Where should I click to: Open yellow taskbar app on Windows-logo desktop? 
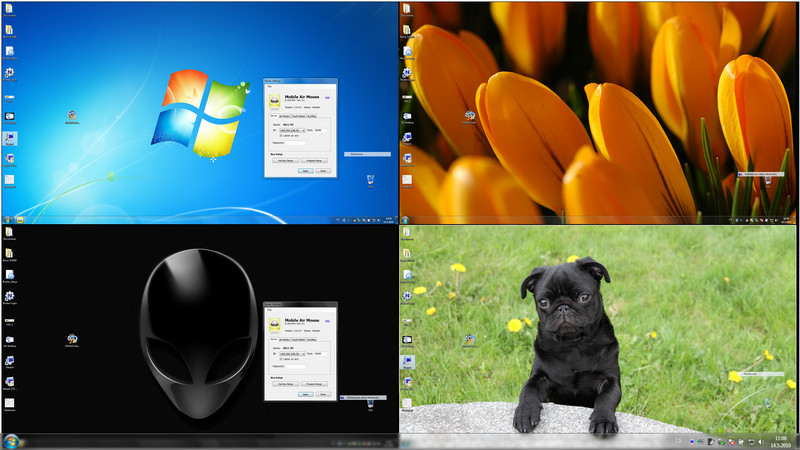[20, 220]
